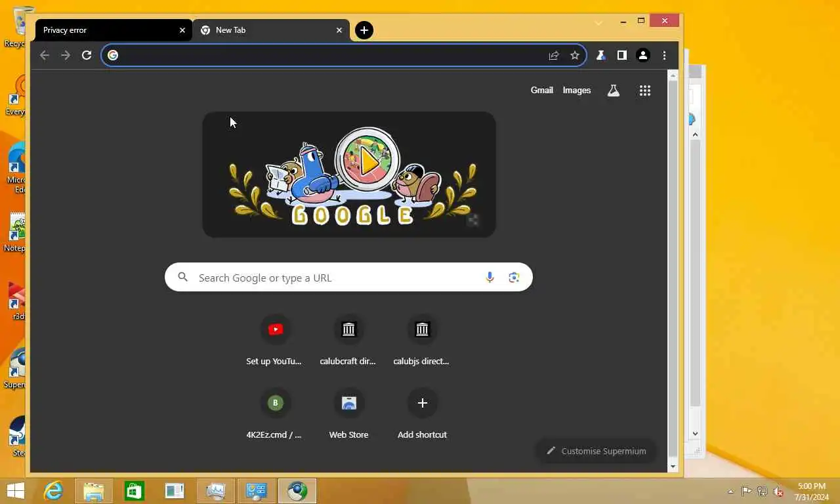
Task: Open the profile avatar menu
Action: coord(643,55)
